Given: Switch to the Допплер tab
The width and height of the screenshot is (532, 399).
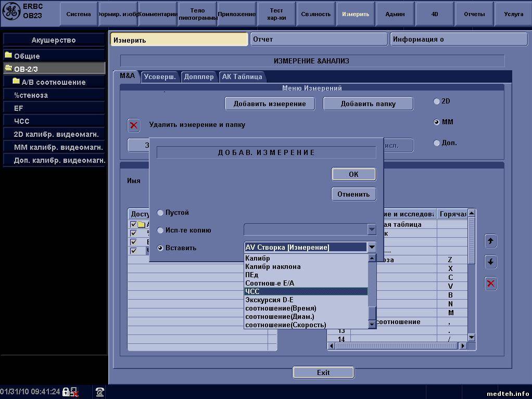Looking at the screenshot, I should [x=199, y=76].
